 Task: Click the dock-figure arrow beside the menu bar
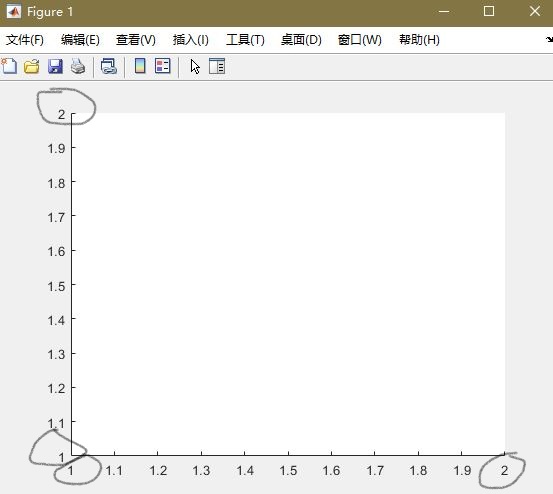click(x=549, y=39)
